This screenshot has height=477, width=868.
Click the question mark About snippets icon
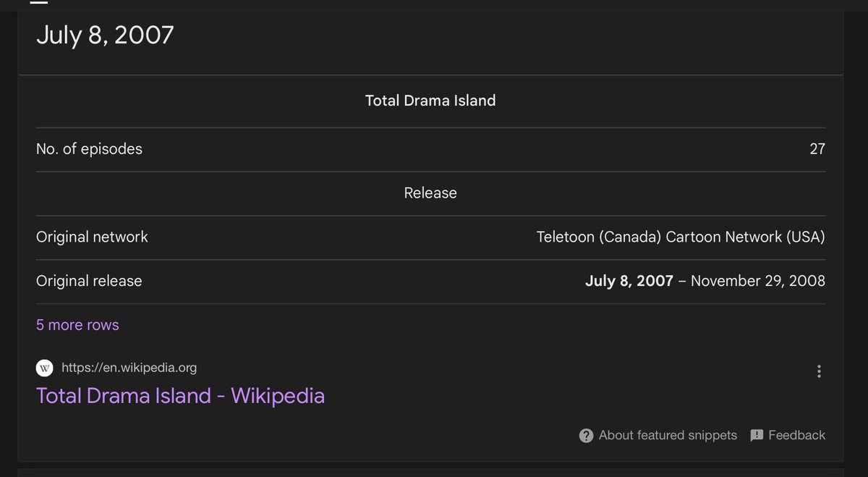pyautogui.click(x=587, y=436)
